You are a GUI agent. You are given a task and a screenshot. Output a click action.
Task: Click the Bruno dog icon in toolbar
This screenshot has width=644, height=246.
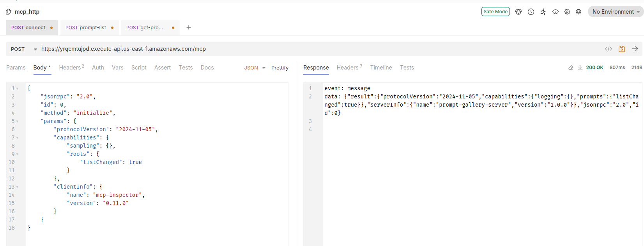[x=518, y=12]
